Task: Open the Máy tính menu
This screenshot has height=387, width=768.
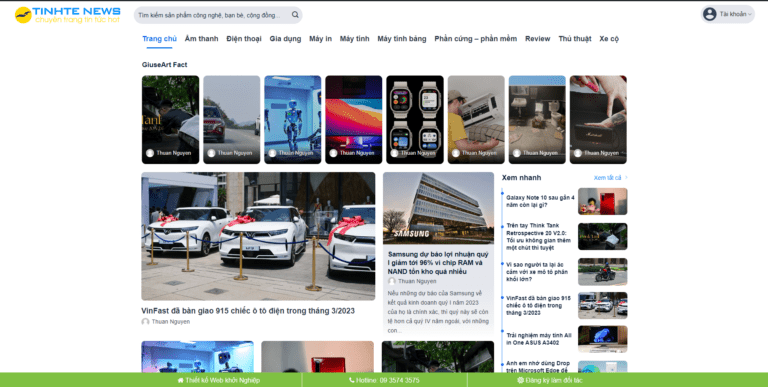Action: (x=355, y=39)
